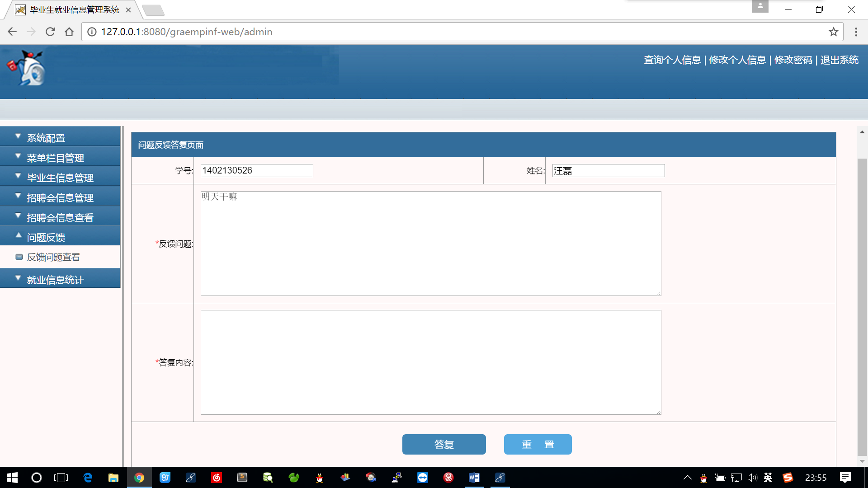Open Word from the taskbar
Viewport: 868px width, 488px height.
tap(474, 478)
